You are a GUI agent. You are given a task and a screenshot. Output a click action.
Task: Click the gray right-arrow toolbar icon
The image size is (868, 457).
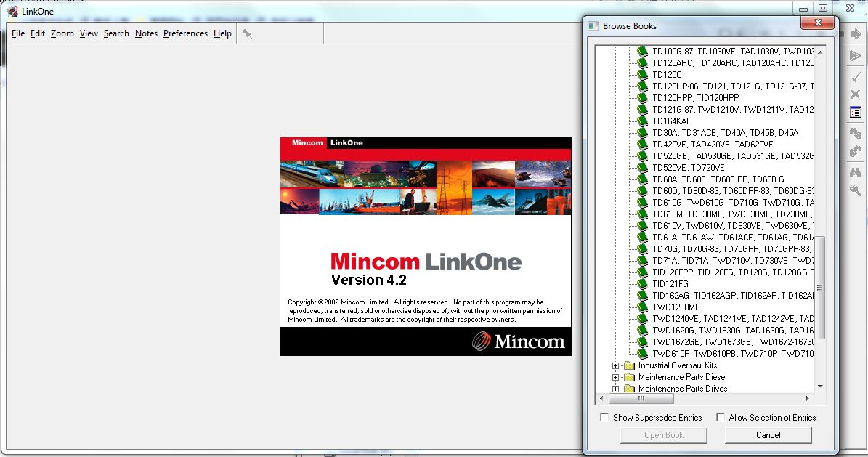(855, 34)
